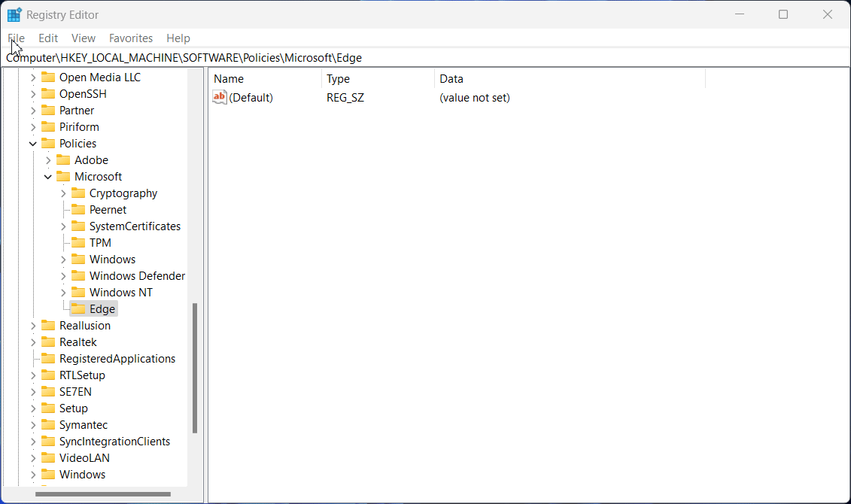The image size is (851, 504).
Task: Select the Peernet key label
Action: click(108, 210)
